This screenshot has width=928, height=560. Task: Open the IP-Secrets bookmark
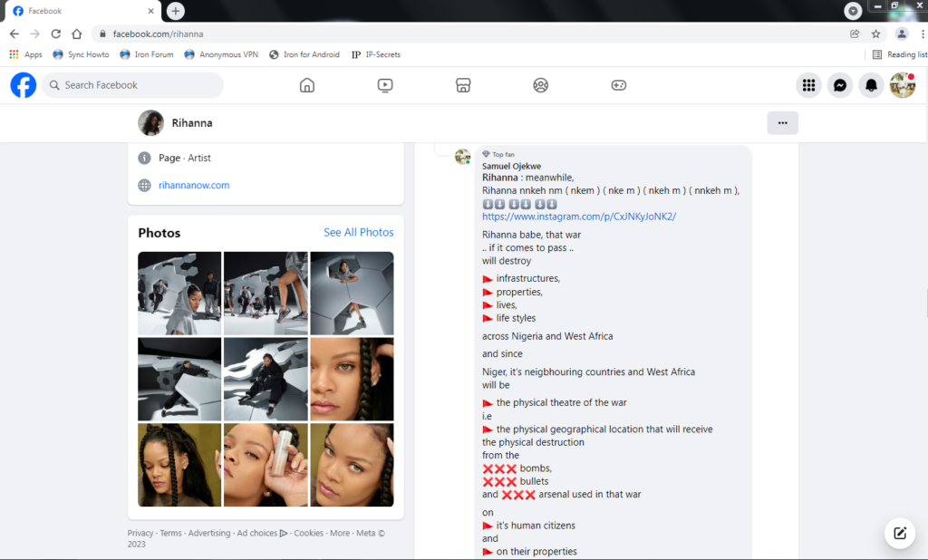[376, 54]
